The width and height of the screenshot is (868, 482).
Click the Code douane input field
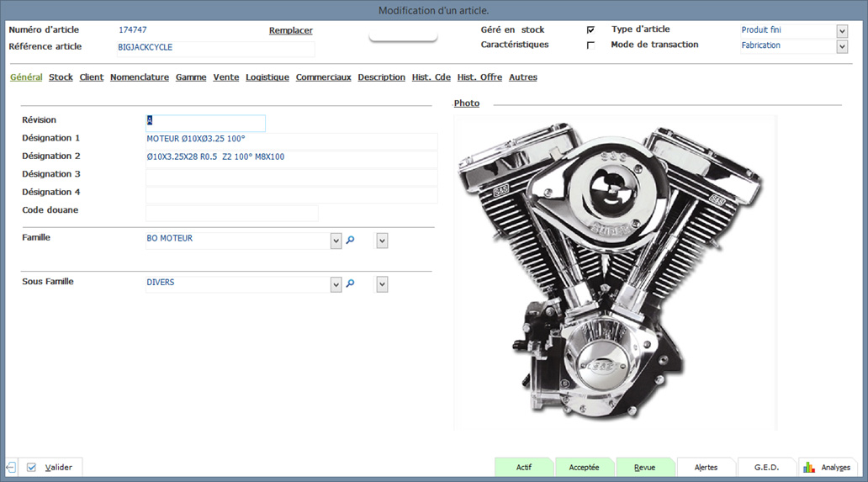pos(232,213)
